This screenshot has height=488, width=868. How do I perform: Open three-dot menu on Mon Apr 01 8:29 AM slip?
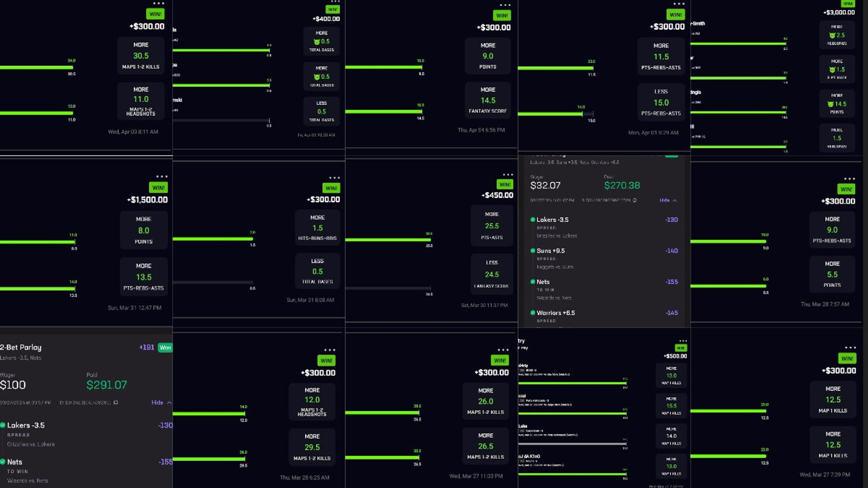tap(679, 4)
